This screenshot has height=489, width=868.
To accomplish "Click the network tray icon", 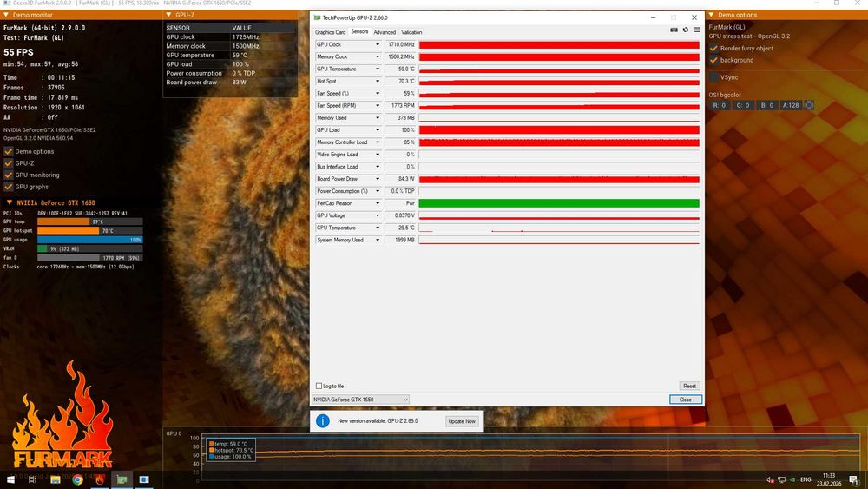I will click(782, 480).
